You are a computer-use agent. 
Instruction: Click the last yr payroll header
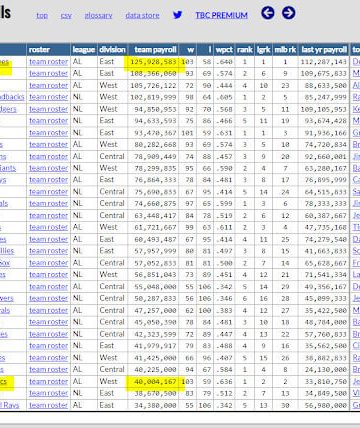[324, 50]
